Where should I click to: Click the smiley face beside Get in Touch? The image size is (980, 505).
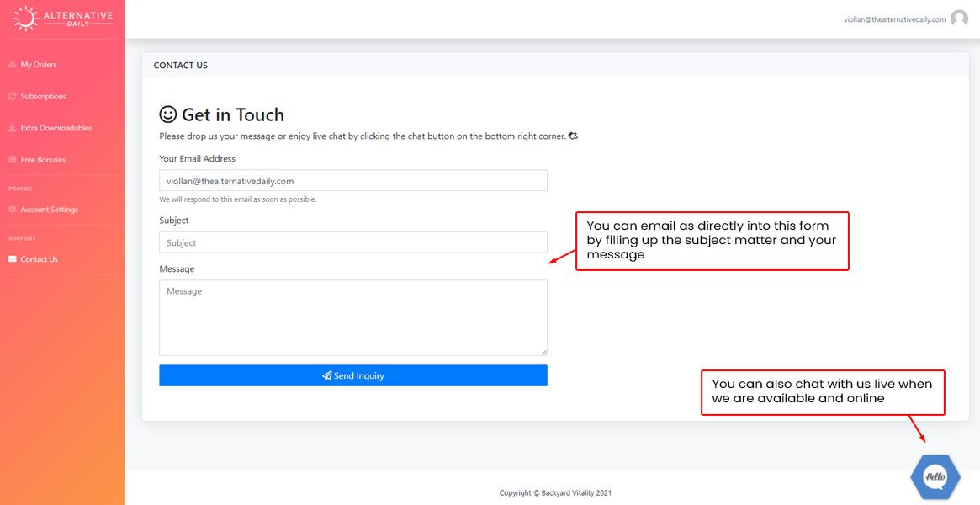click(x=168, y=114)
